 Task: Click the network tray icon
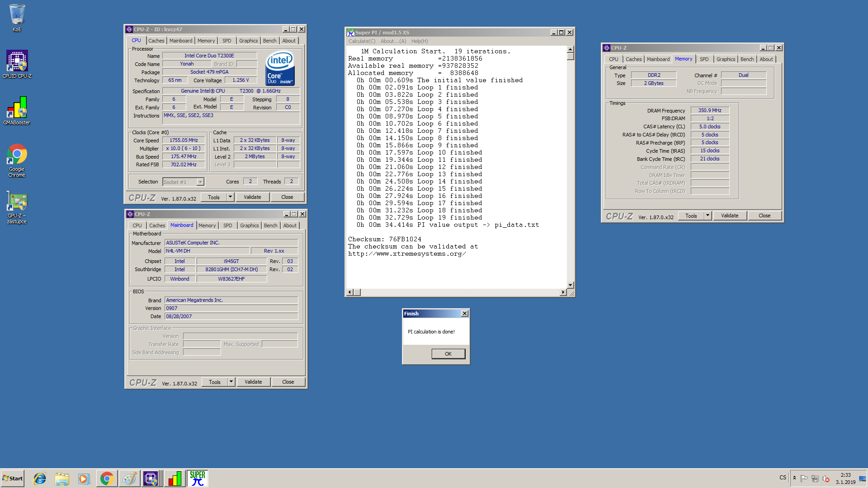tap(815, 479)
